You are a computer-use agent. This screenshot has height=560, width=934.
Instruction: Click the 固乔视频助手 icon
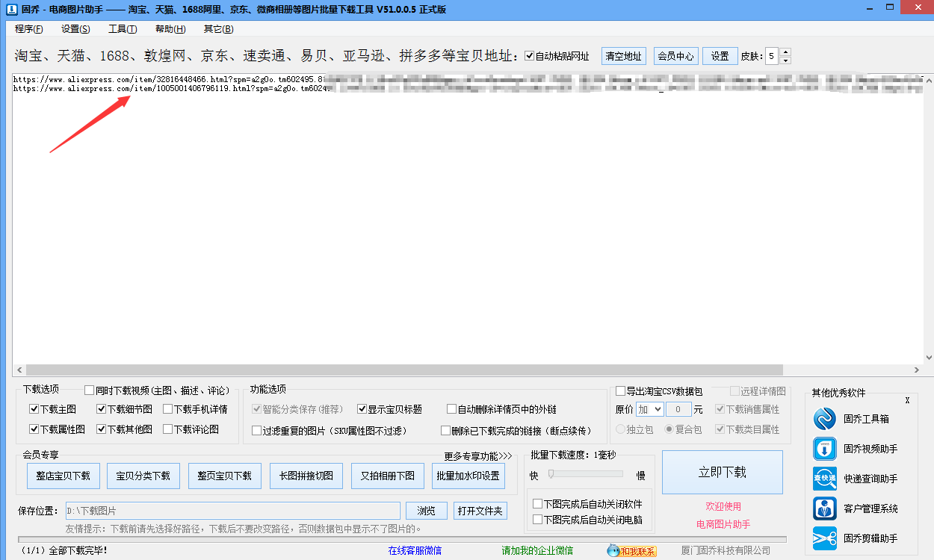coord(825,449)
